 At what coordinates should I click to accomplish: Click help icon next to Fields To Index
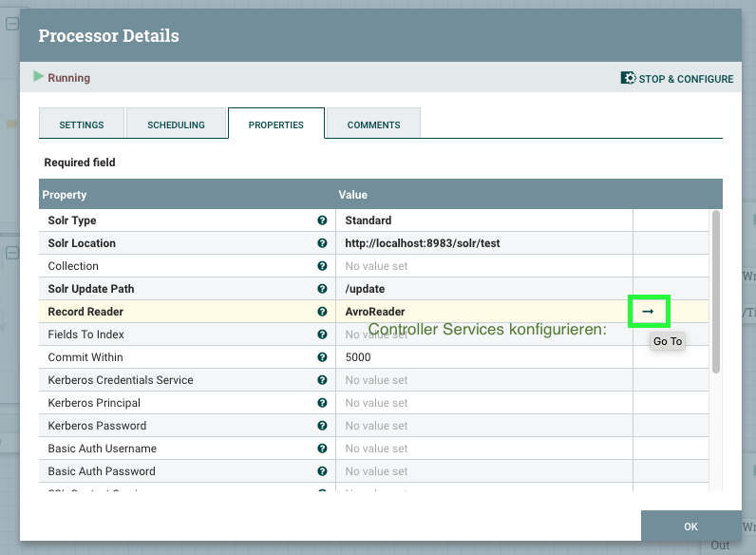click(x=322, y=335)
